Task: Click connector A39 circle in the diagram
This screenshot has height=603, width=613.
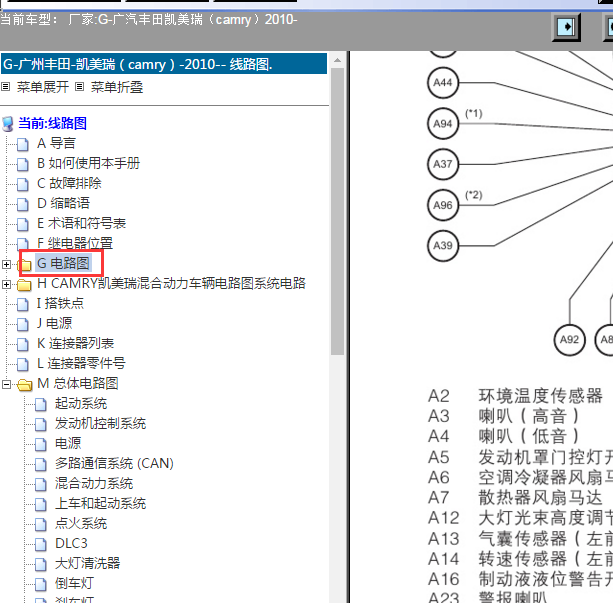Action: click(x=443, y=246)
